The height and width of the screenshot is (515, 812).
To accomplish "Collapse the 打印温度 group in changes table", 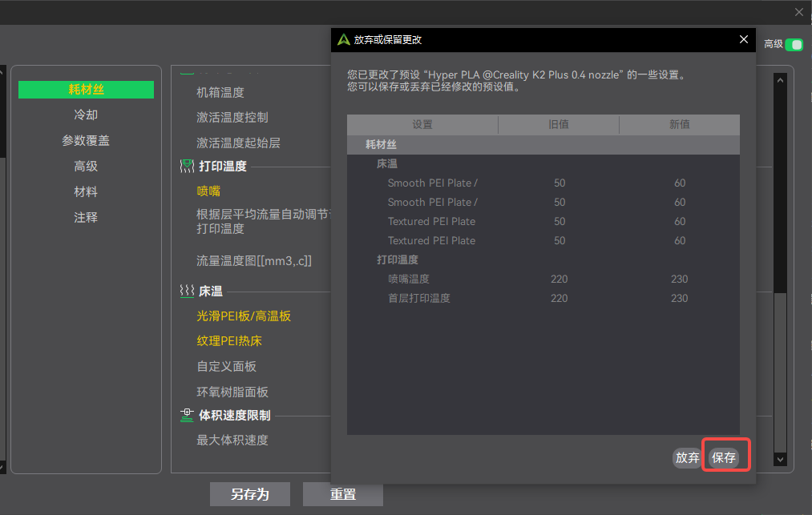I will [x=398, y=260].
